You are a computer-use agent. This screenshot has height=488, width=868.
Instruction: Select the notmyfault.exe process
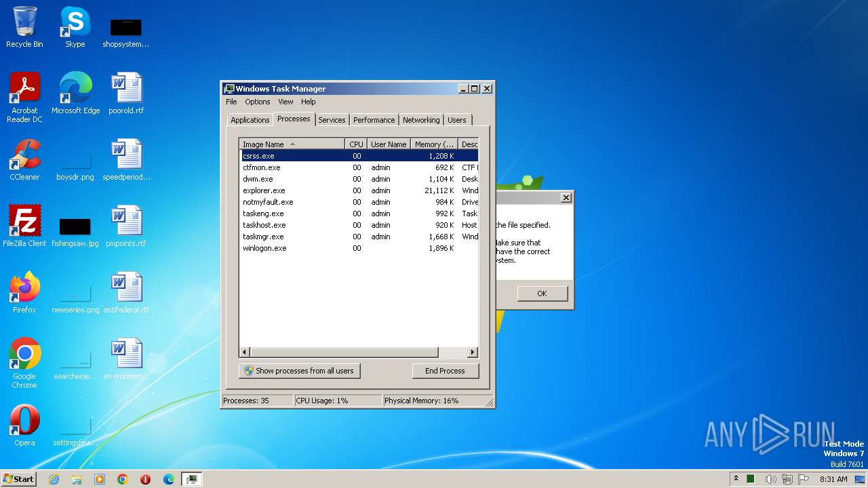pos(359,202)
